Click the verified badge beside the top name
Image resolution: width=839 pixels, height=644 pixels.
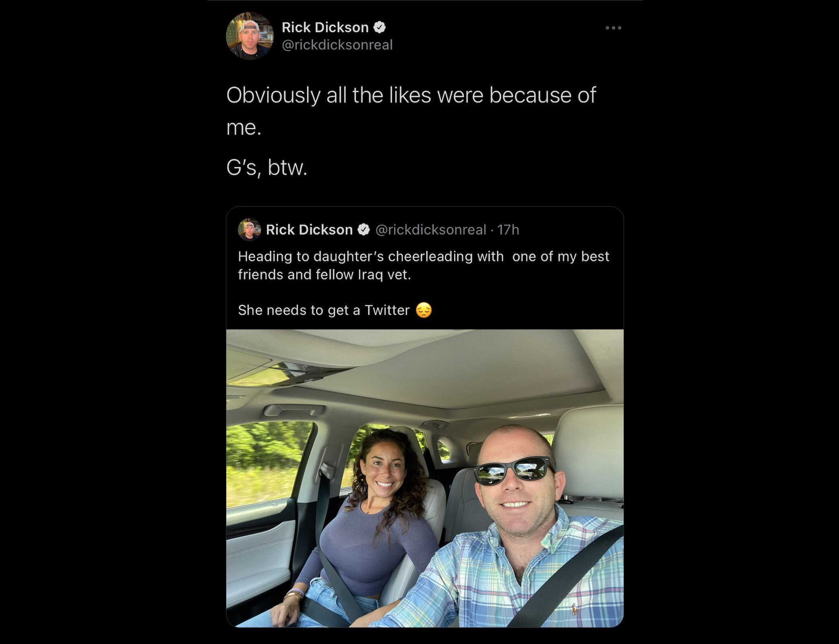coord(380,27)
